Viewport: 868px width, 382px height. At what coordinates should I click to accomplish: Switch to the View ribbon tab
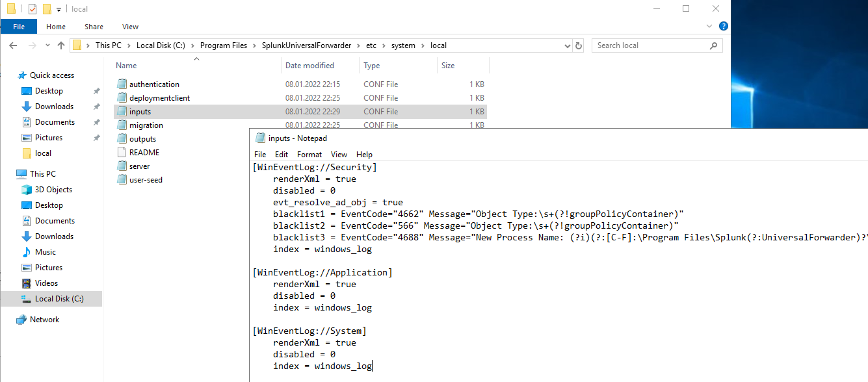[130, 27]
